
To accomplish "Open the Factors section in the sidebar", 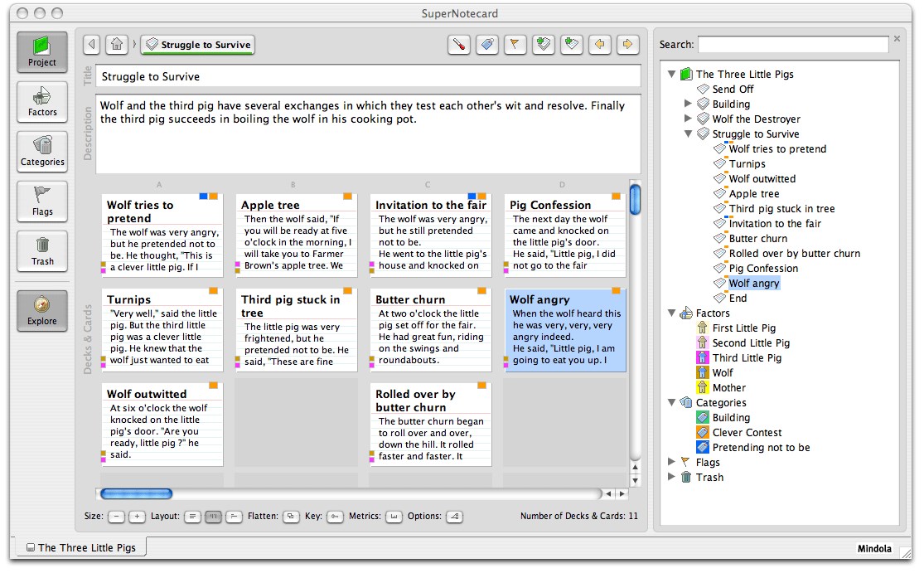I will [42, 101].
